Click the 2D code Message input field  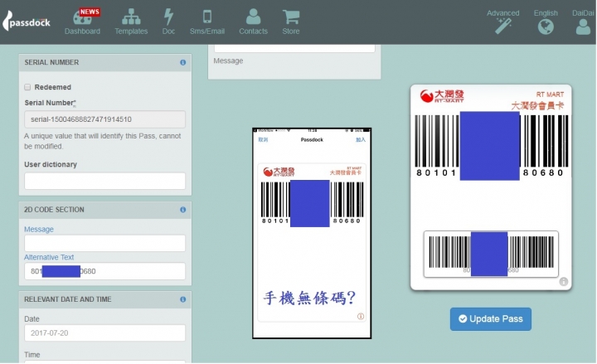click(104, 243)
